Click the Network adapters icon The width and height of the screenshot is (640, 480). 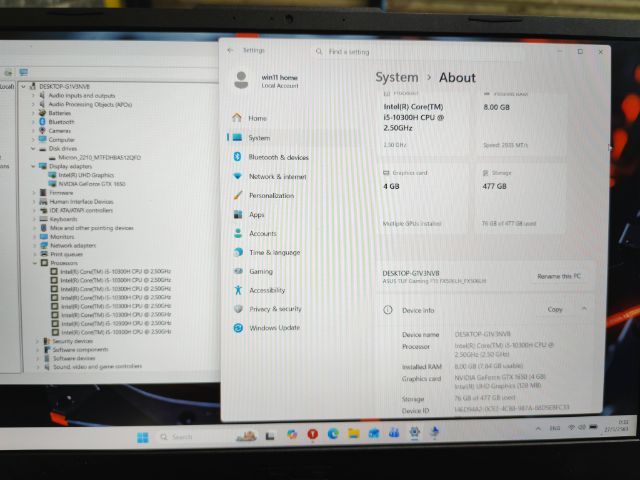click(x=44, y=245)
